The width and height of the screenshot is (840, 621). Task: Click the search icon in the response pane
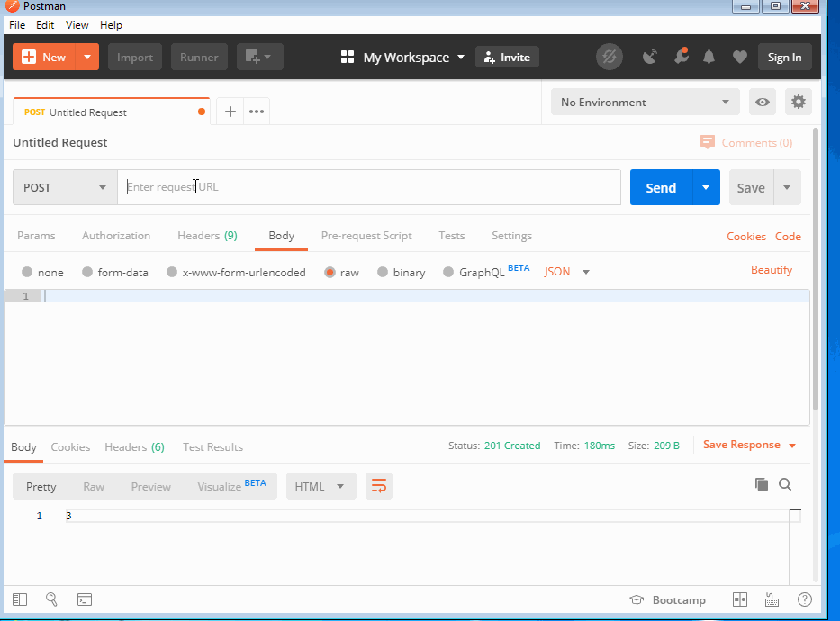tap(784, 483)
